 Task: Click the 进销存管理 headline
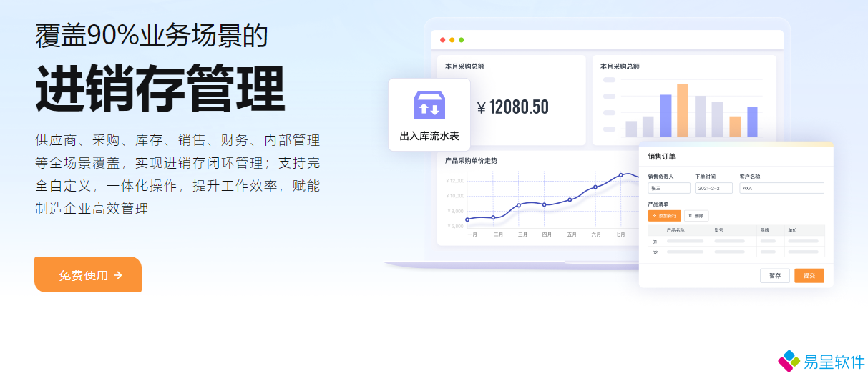(160, 89)
